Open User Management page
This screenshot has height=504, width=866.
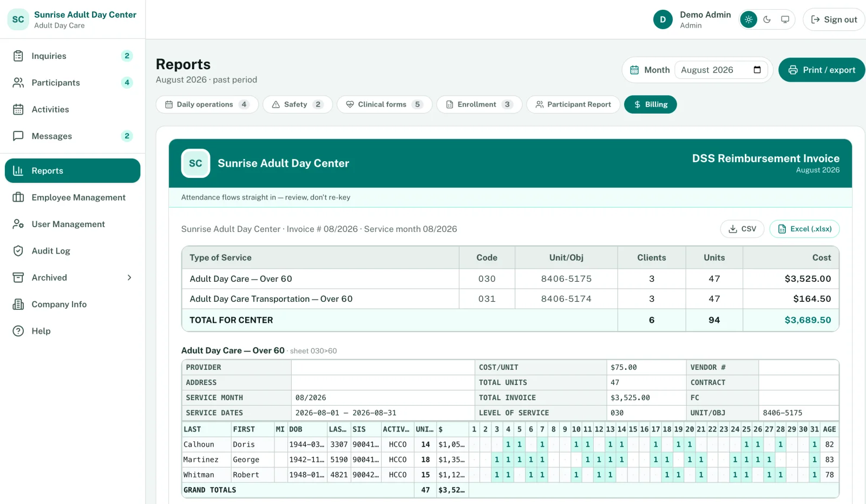click(73, 224)
